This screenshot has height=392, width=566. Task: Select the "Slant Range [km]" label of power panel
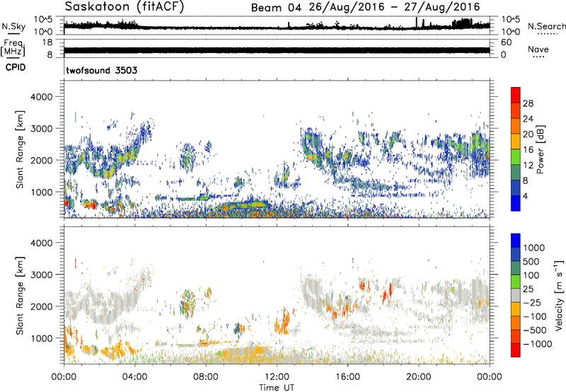point(20,150)
